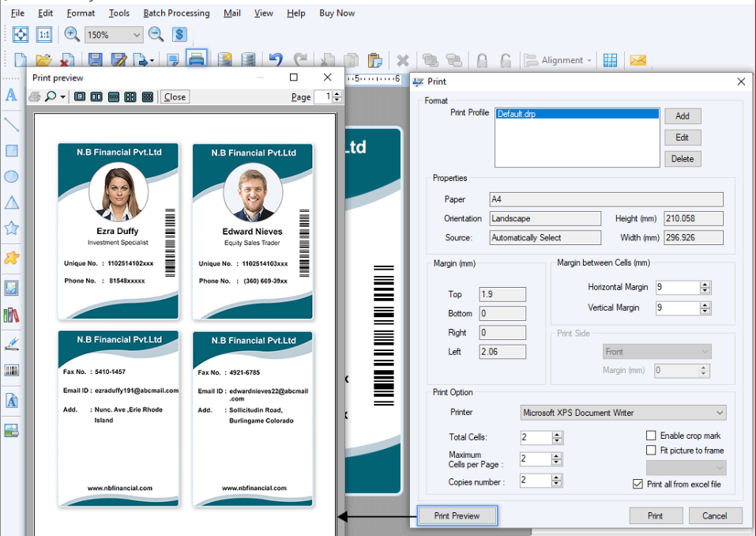Select the Text tool in left sidebar

(11, 95)
